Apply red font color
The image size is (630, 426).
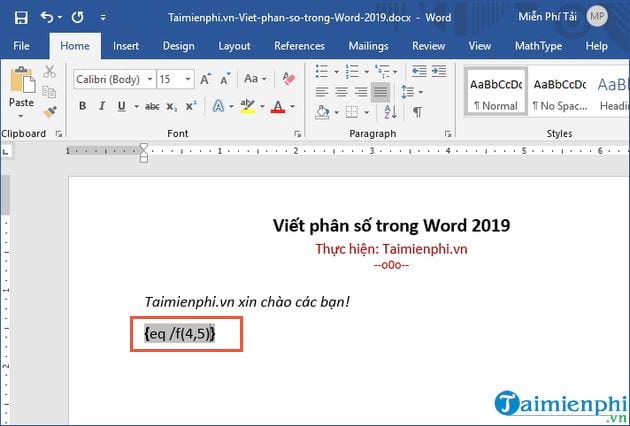(x=278, y=106)
